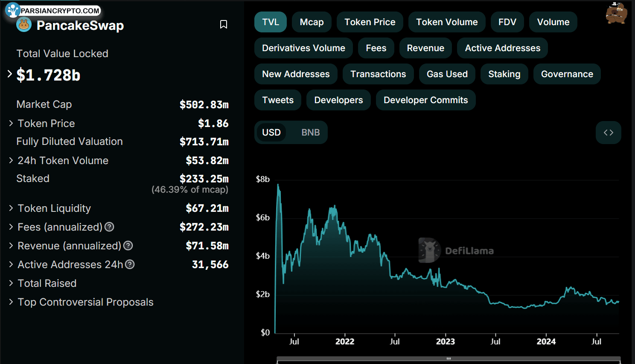Click the Market Cap value $502.83m
The width and height of the screenshot is (635, 364).
point(204,104)
